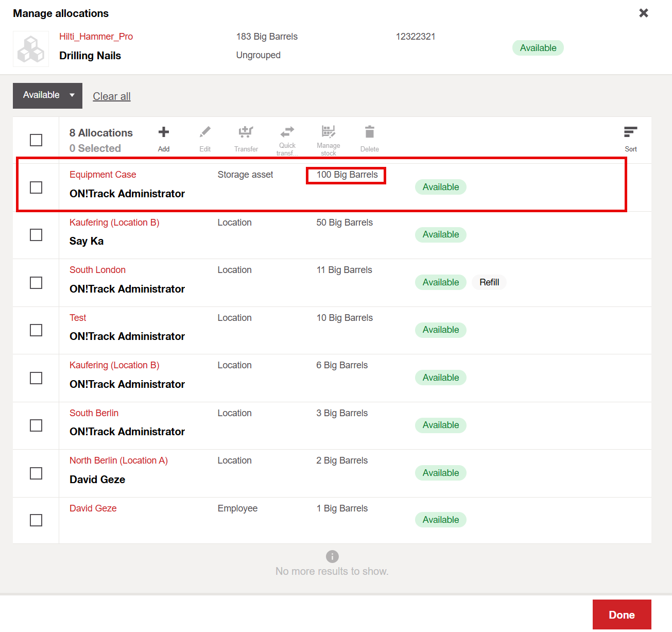Click the Quick transfer arrows icon

coord(287,132)
